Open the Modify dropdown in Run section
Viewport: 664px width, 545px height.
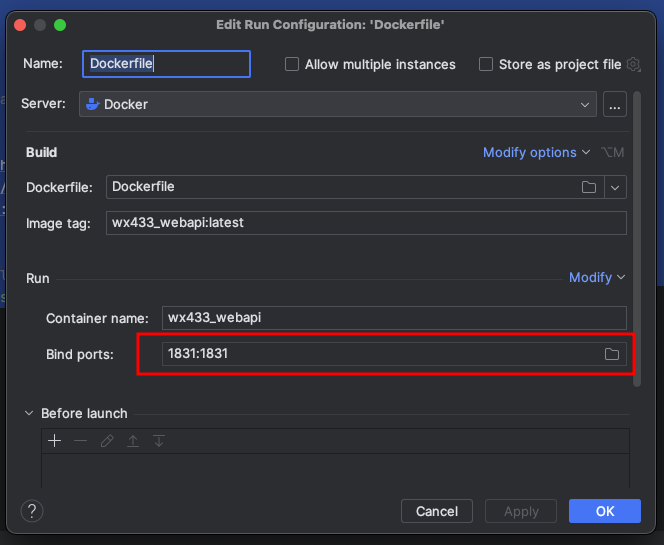tap(597, 277)
